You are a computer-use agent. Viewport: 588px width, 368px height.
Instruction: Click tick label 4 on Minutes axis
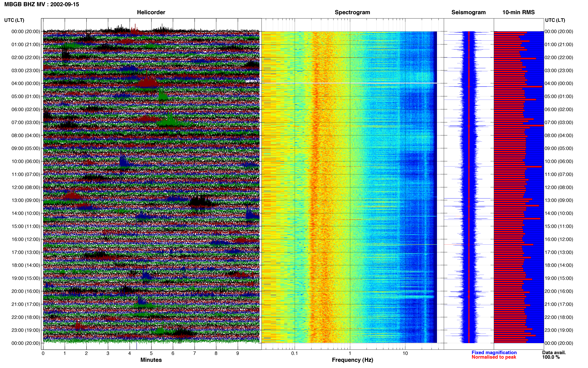[130, 353]
